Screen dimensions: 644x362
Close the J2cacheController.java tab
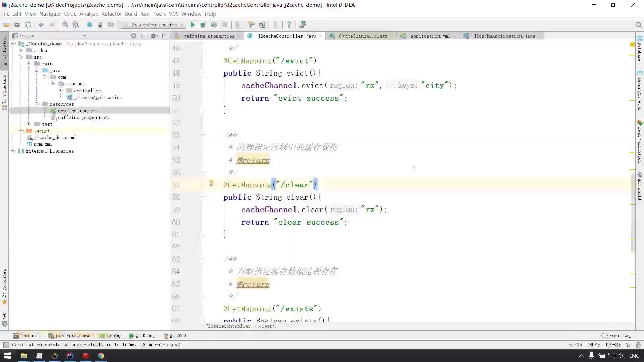[321, 36]
